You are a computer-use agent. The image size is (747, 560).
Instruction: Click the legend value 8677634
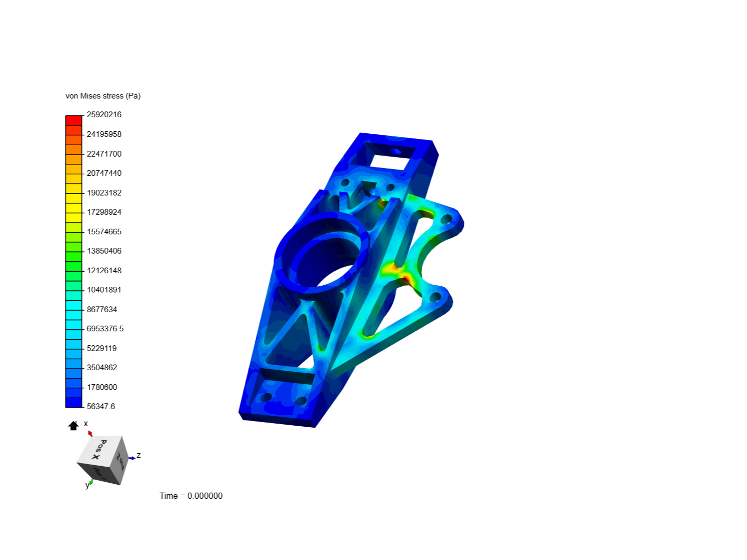click(x=102, y=309)
